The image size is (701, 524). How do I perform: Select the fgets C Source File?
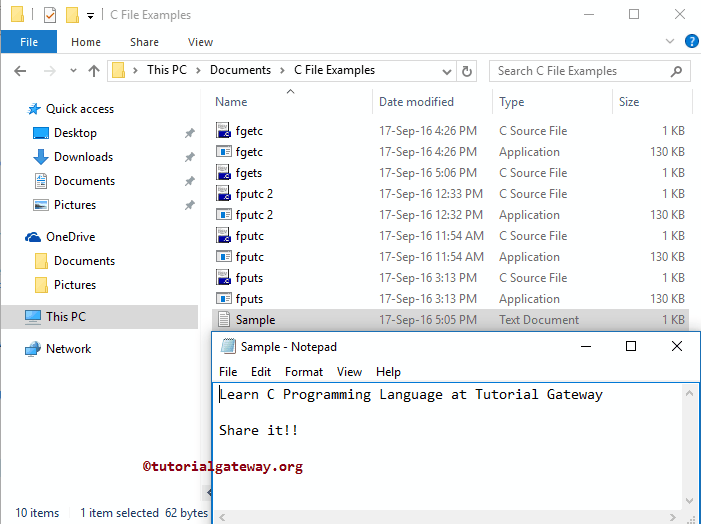pyautogui.click(x=450, y=173)
